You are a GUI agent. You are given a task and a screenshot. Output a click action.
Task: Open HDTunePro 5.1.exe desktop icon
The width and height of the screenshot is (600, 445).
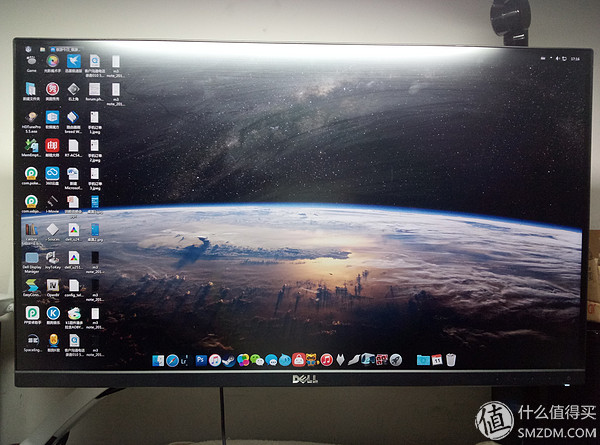pyautogui.click(x=31, y=122)
